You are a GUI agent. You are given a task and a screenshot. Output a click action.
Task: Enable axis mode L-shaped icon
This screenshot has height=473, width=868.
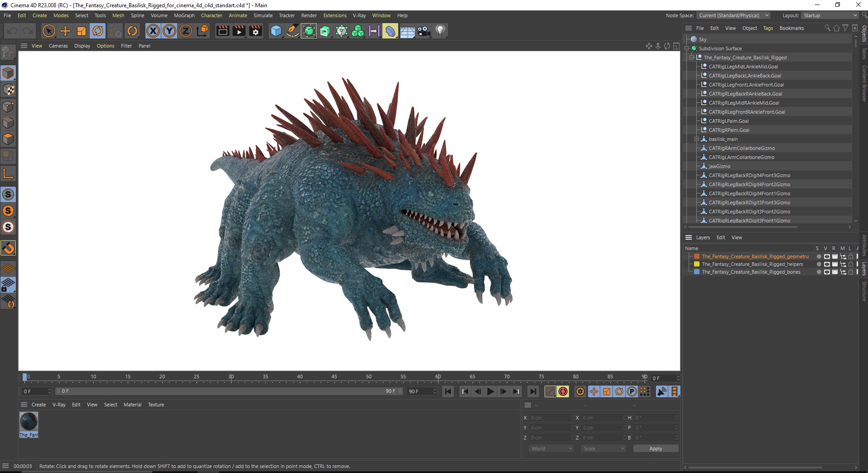(8, 174)
